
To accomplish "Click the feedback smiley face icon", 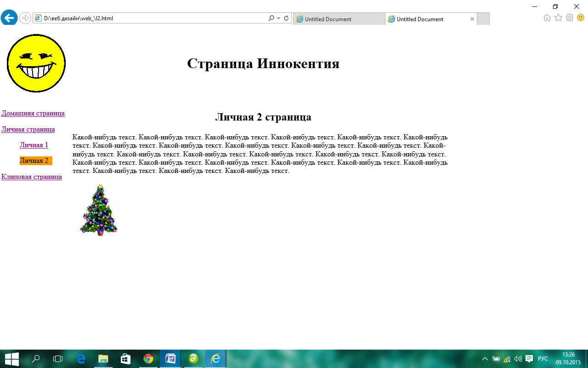I will coord(581,18).
